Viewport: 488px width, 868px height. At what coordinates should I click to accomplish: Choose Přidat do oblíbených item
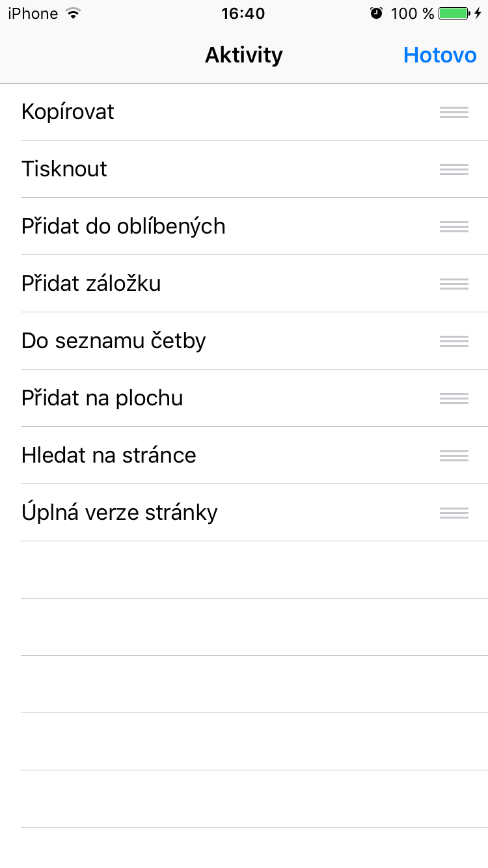[124, 226]
